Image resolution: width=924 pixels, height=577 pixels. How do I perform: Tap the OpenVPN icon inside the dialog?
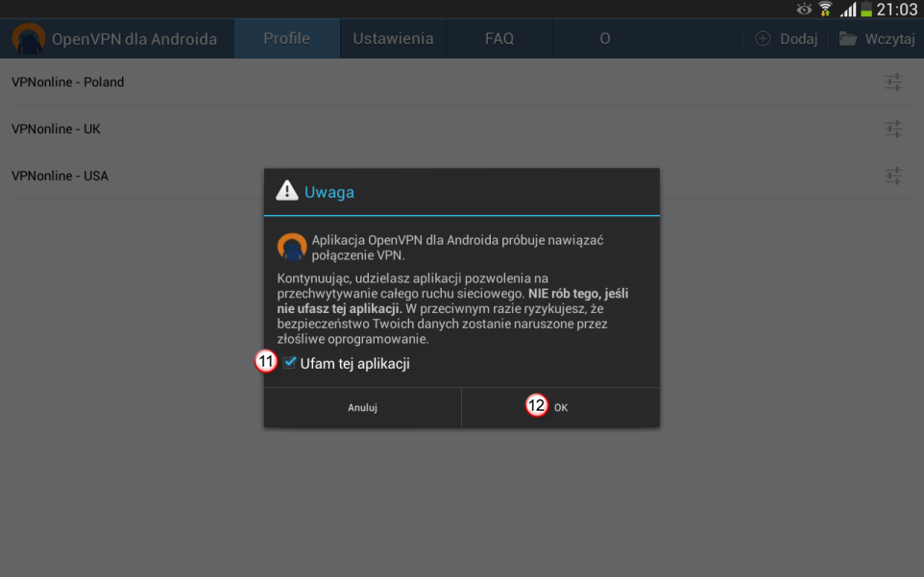pos(292,247)
